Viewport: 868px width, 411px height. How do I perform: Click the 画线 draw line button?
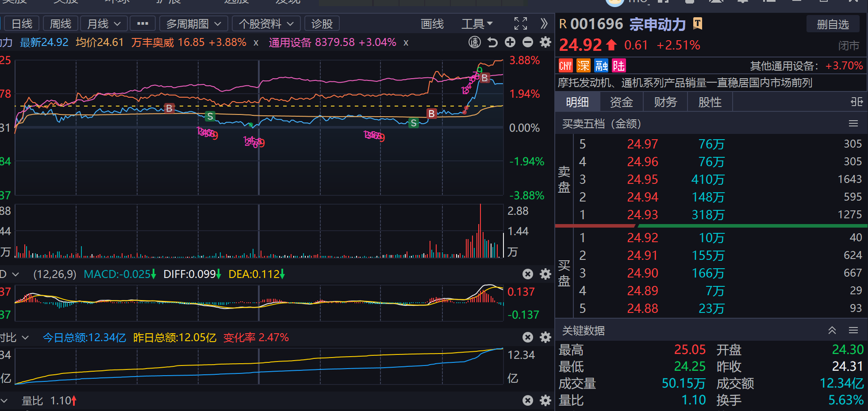click(x=432, y=24)
